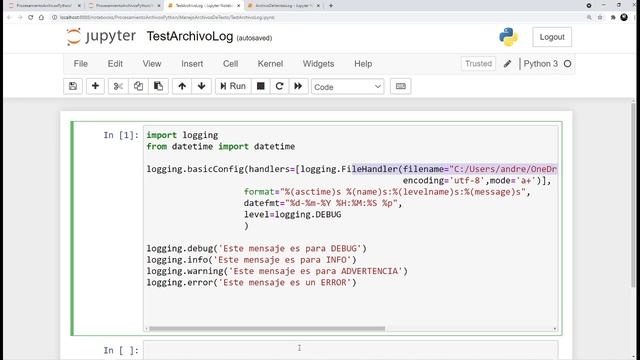Image resolution: width=640 pixels, height=360 pixels.
Task: Click the Jupyter logo
Action: [x=101, y=37]
